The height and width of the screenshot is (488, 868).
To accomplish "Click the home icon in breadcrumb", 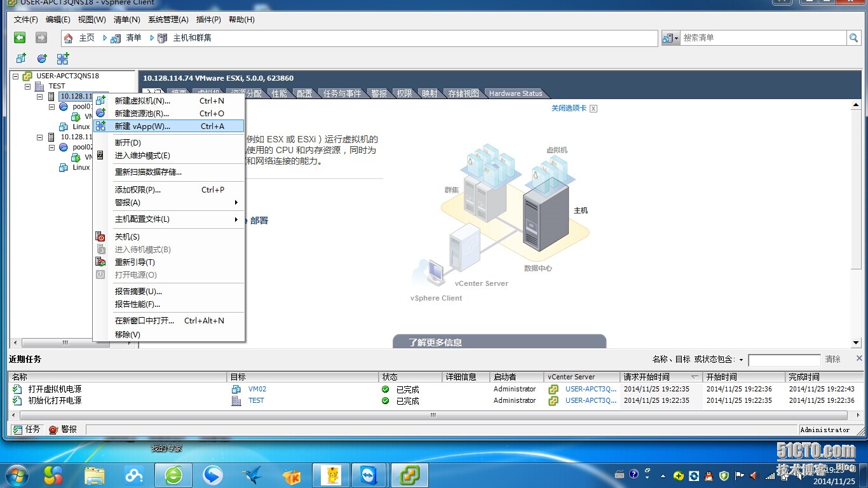I will 68,38.
